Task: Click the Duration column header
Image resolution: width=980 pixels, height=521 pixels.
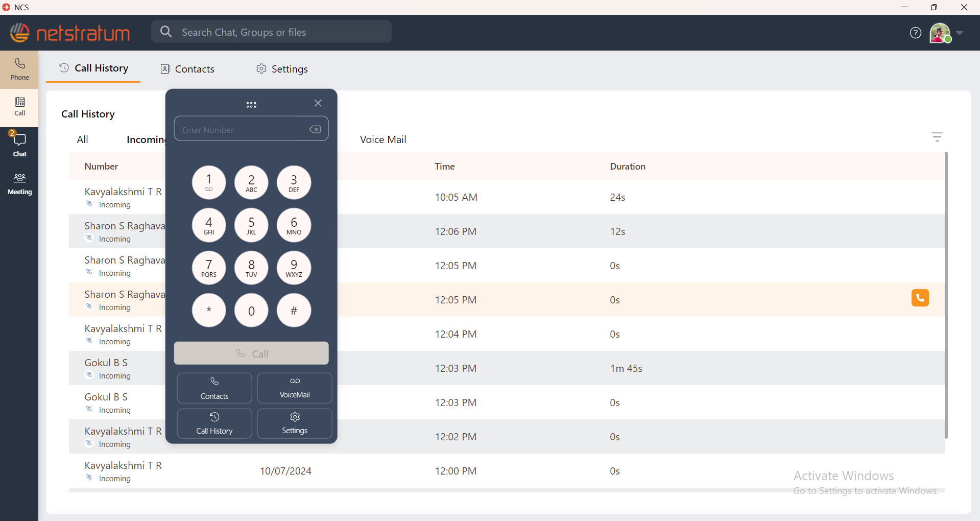Action: click(628, 167)
